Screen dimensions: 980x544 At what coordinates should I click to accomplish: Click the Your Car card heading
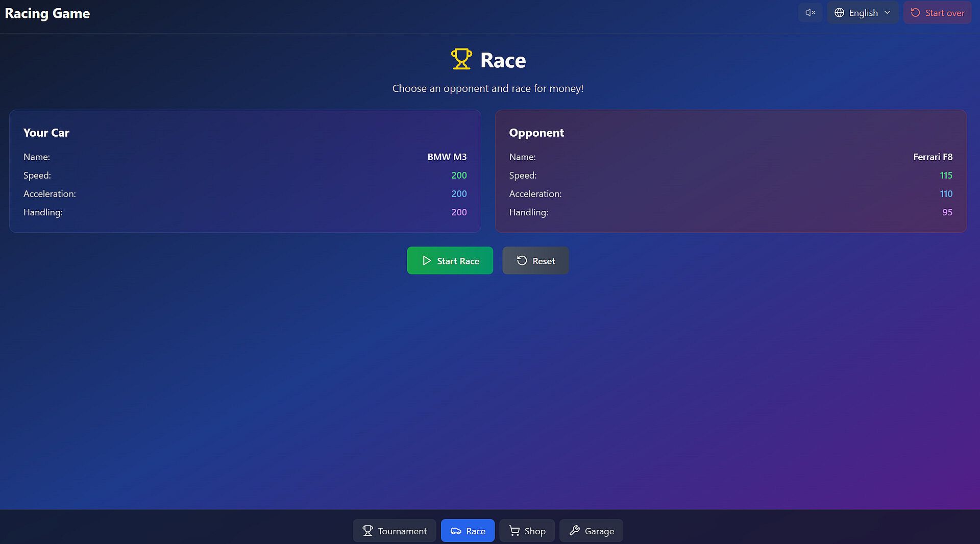pyautogui.click(x=46, y=133)
